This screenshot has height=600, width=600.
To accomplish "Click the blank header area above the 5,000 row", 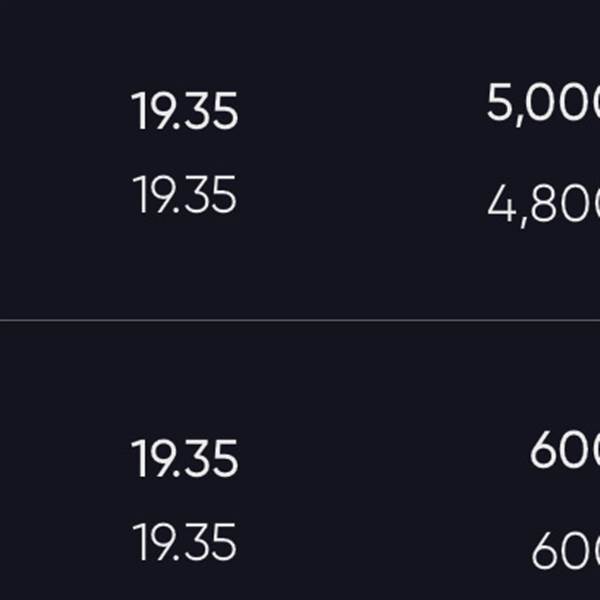I will pyautogui.click(x=300, y=38).
